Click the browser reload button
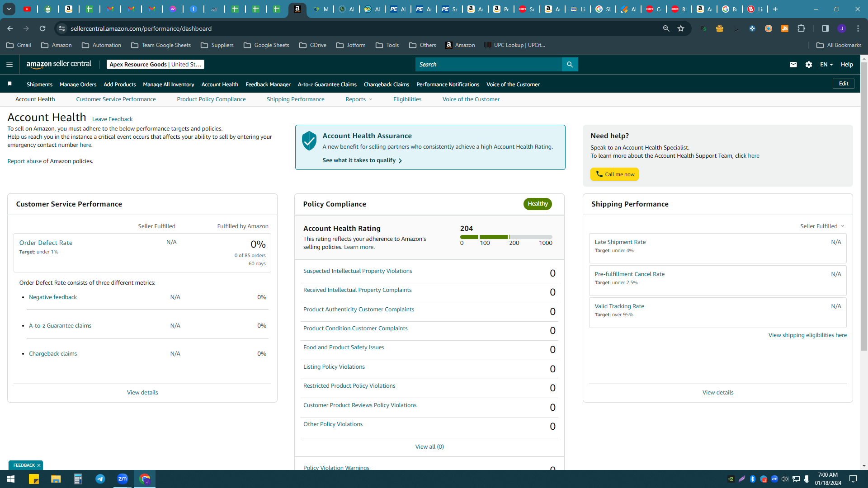This screenshot has width=868, height=488. click(42, 28)
